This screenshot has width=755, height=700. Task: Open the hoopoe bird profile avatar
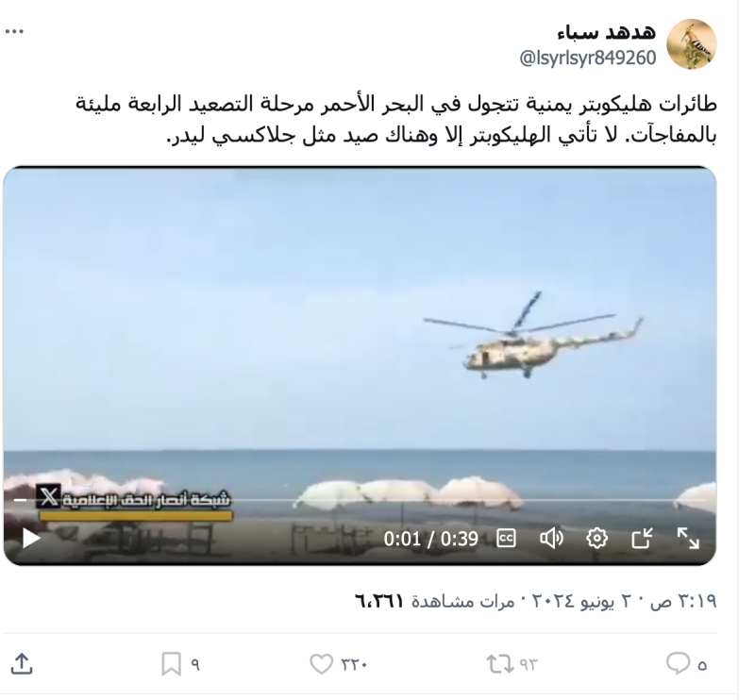(692, 44)
